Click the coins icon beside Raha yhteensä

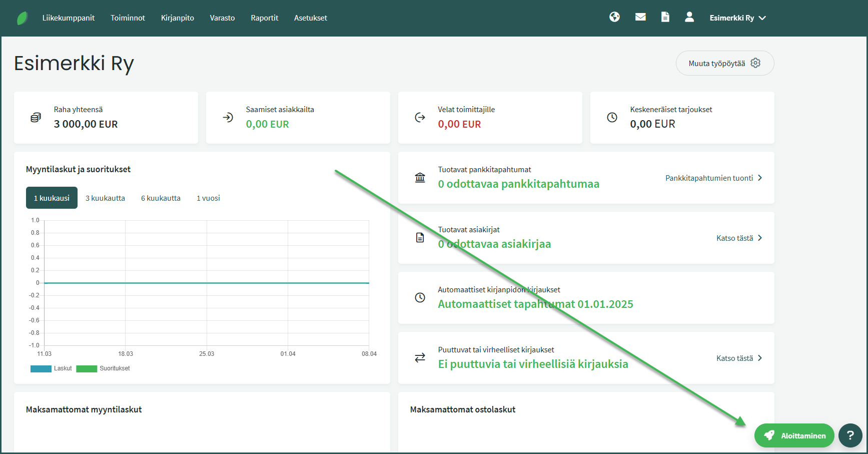[36, 118]
